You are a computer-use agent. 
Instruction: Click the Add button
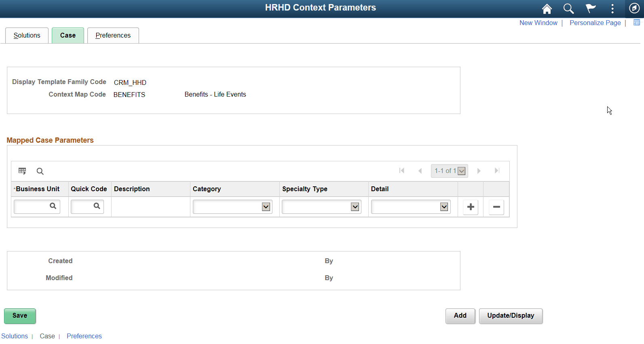460,316
